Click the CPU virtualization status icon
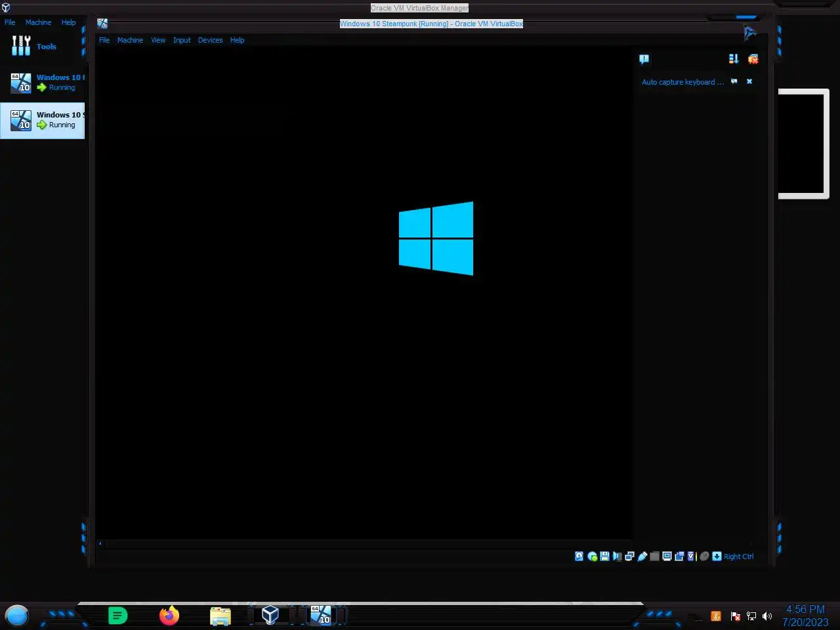The image size is (840, 630). pyautogui.click(x=691, y=556)
